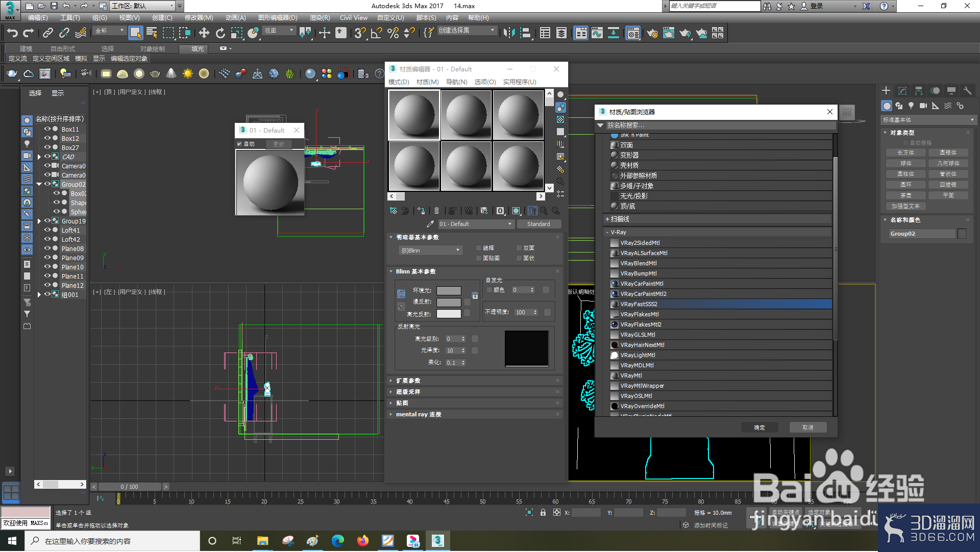
Task: Select Lights category in Create panel
Action: [x=911, y=106]
